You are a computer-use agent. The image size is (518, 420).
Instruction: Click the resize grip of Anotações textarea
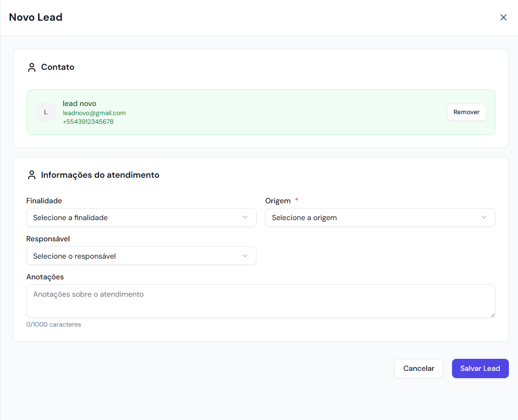pyautogui.click(x=492, y=315)
